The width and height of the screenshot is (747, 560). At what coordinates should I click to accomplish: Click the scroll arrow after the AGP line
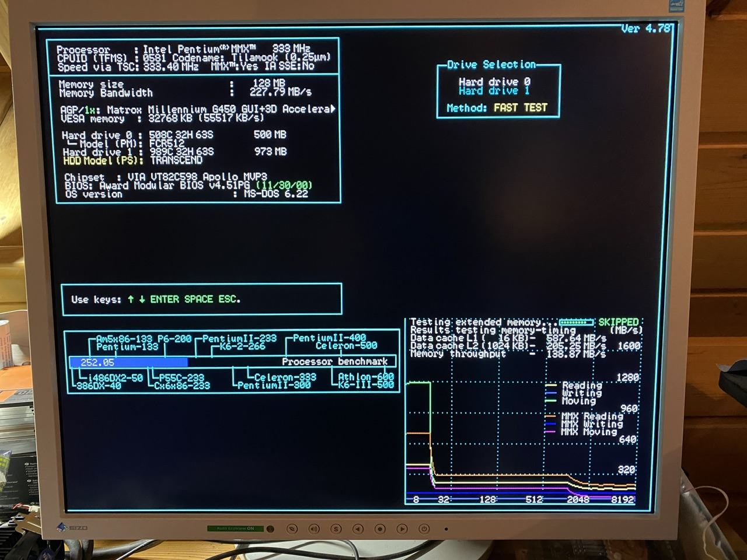(x=333, y=108)
